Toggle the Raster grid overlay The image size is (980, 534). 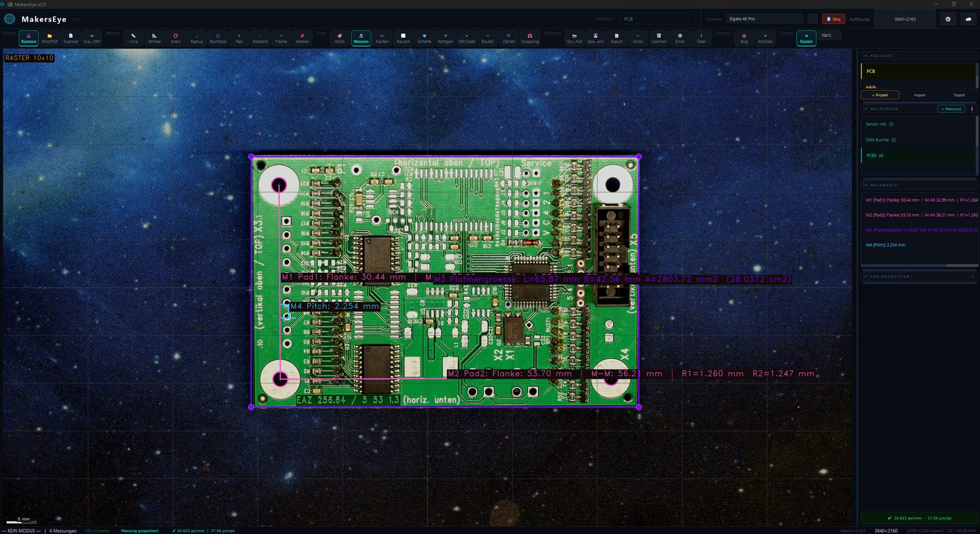805,38
